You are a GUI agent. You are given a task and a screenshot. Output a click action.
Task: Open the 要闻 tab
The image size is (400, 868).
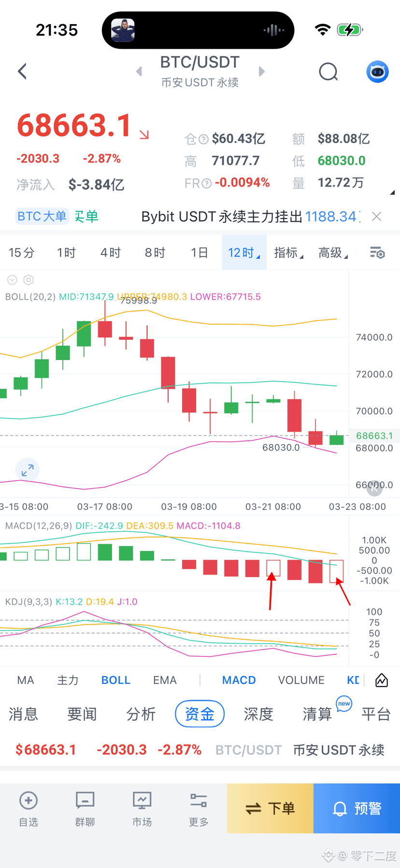tap(82, 714)
